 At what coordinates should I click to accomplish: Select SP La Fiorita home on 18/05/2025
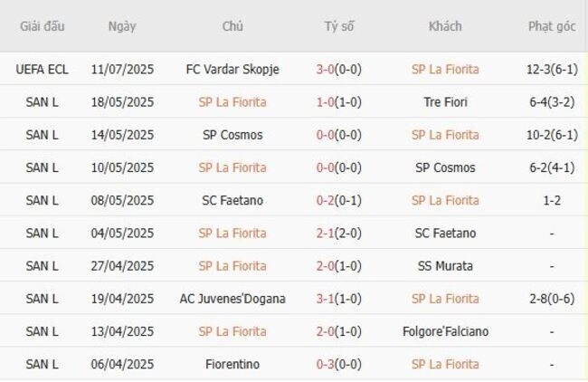[232, 102]
